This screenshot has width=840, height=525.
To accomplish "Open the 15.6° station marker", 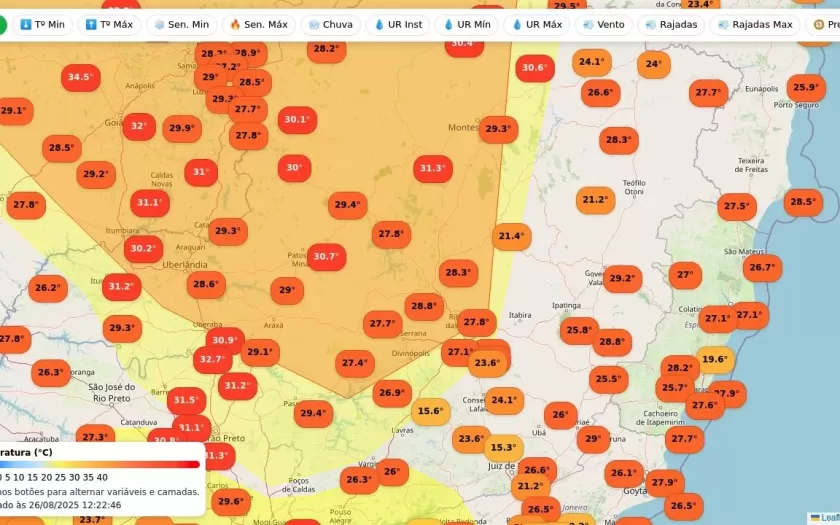I will (x=430, y=411).
